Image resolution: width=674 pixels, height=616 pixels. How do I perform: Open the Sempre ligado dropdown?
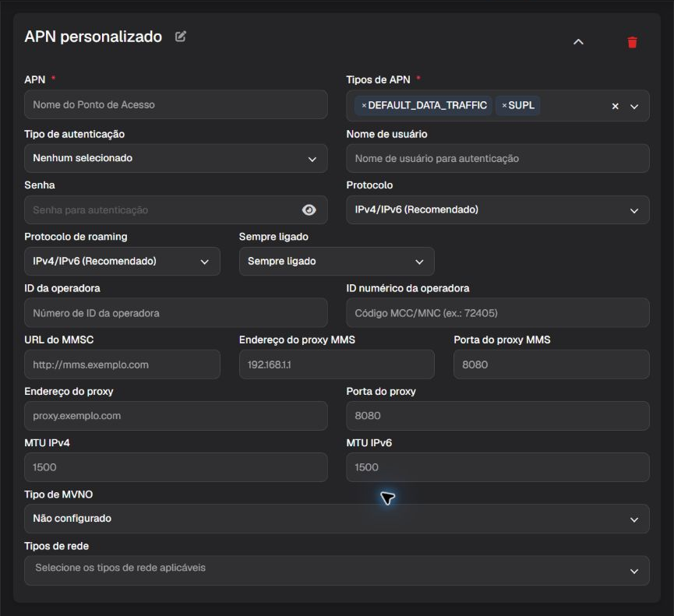coord(337,261)
